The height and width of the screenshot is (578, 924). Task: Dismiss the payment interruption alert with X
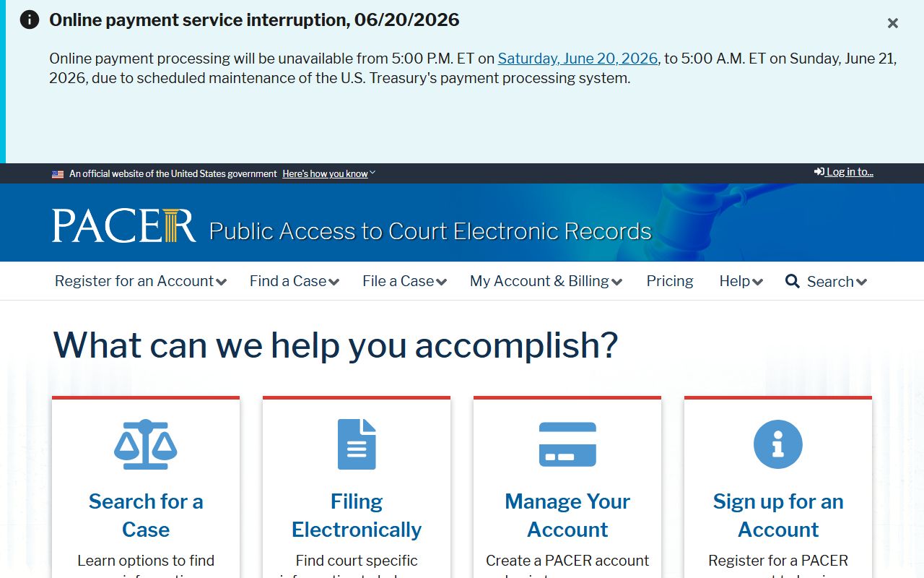point(893,23)
